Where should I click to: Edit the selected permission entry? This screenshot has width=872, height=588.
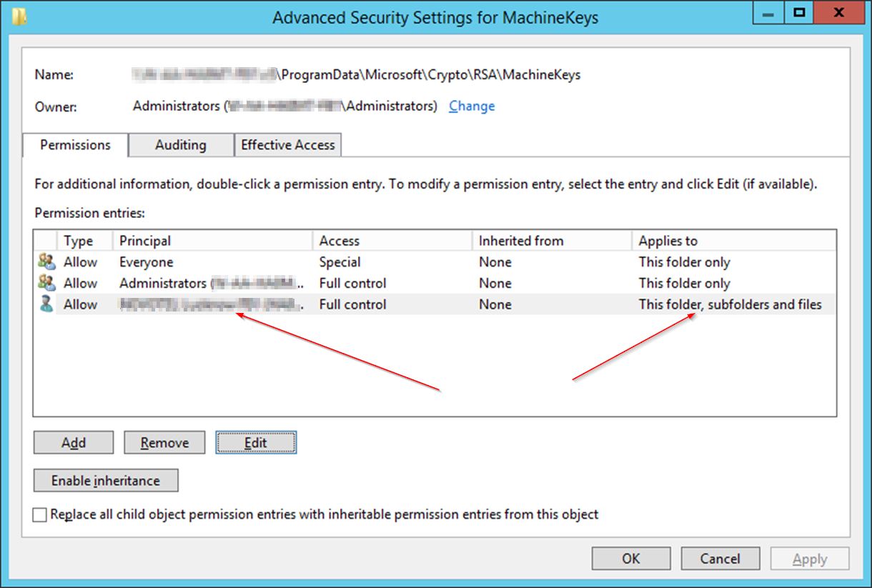256,442
